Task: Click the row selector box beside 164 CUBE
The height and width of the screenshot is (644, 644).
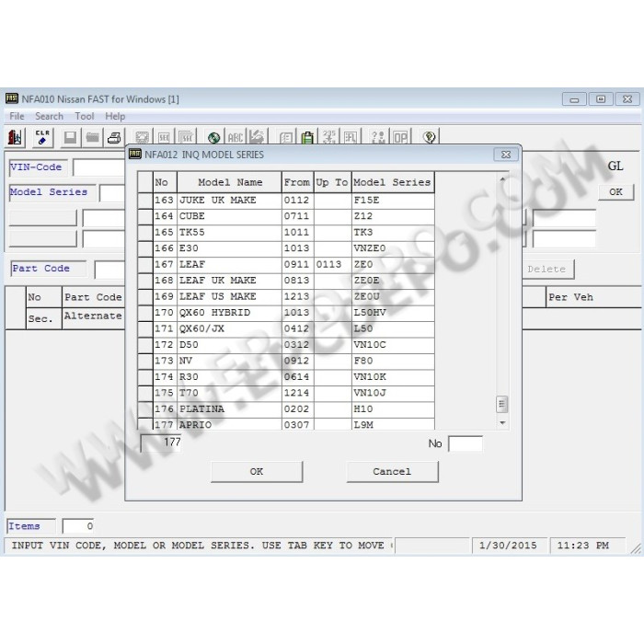Action: click(x=145, y=216)
